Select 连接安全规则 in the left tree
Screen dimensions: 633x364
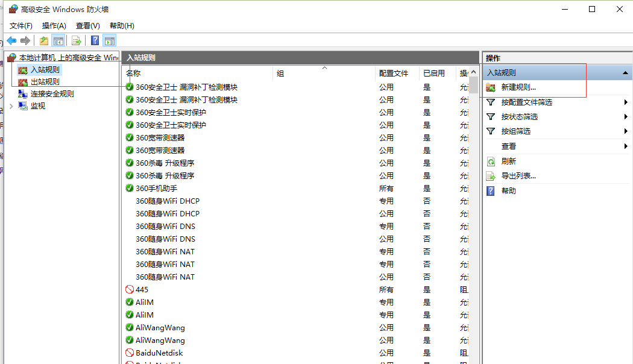point(52,94)
